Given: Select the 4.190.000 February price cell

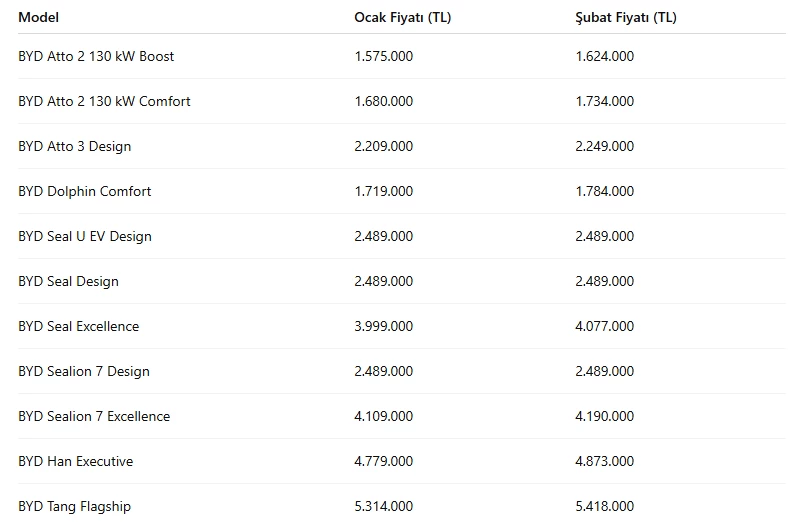Looking at the screenshot, I should [x=604, y=416].
